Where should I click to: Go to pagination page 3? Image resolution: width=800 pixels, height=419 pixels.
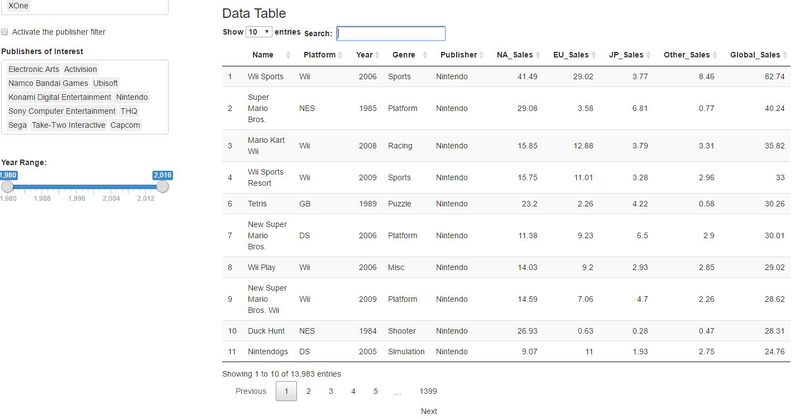pyautogui.click(x=331, y=391)
